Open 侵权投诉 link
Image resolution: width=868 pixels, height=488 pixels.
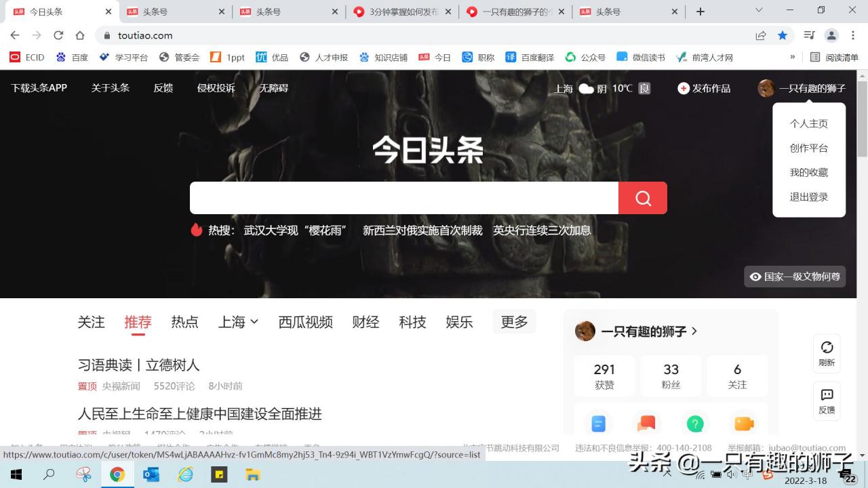(x=216, y=88)
